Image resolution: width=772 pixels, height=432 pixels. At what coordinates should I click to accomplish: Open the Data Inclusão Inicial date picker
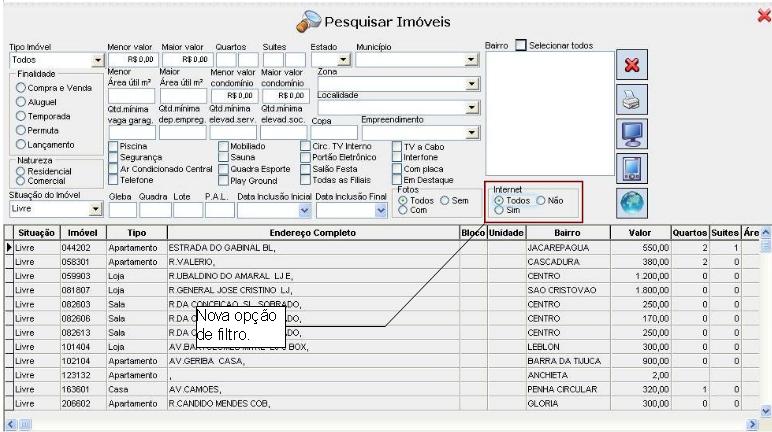coord(303,210)
